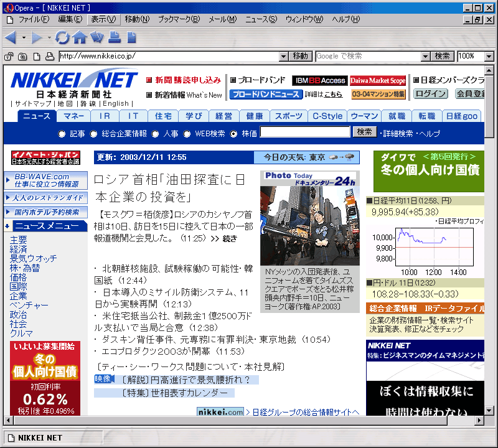Click the vertical scrollbar down arrow
The image size is (498, 448).
[x=489, y=411]
